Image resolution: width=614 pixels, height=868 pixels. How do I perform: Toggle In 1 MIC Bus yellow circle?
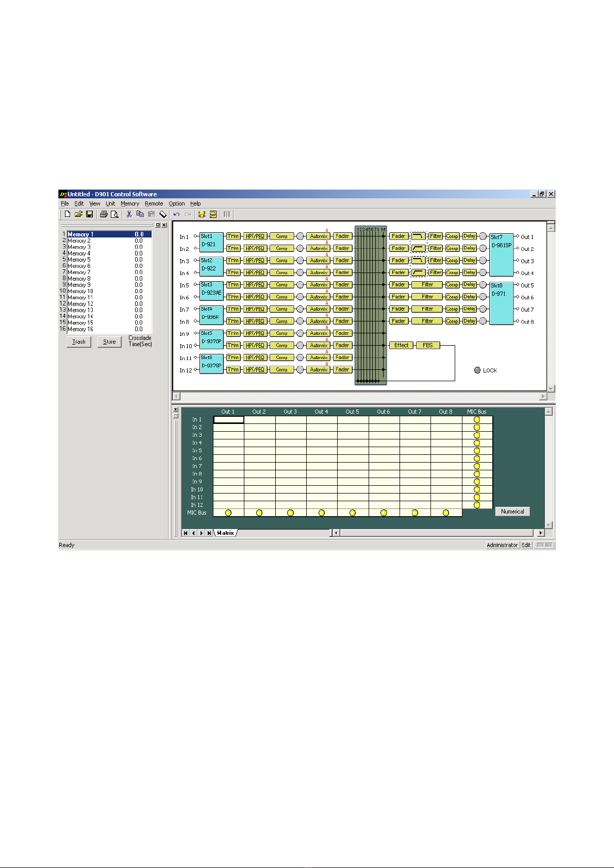477,419
